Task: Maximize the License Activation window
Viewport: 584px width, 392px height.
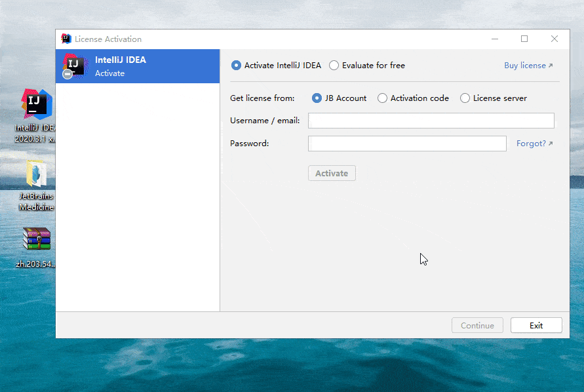Action: tap(524, 39)
